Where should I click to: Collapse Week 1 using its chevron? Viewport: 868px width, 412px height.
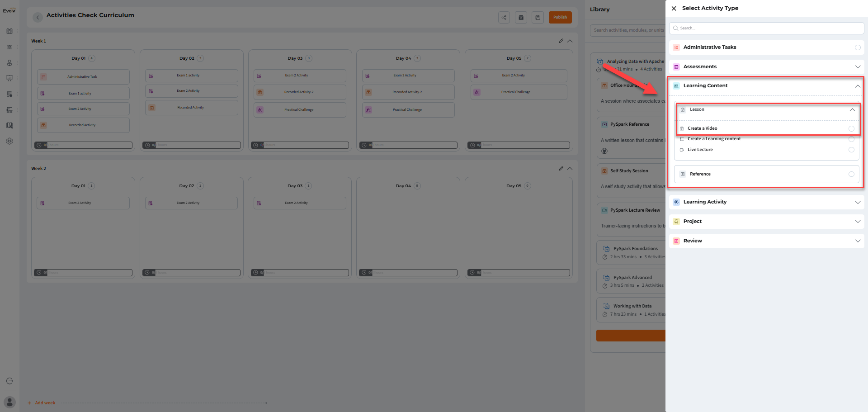coord(570,41)
